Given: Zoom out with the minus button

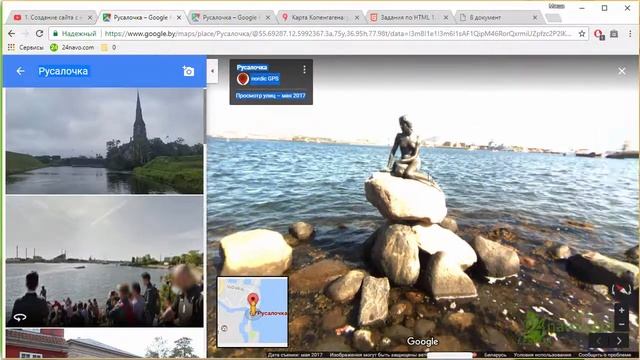Looking at the screenshot, I should pyautogui.click(x=621, y=324).
